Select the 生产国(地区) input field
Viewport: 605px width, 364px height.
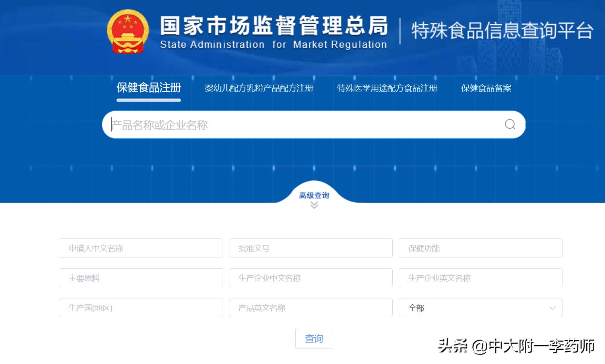[x=140, y=308]
